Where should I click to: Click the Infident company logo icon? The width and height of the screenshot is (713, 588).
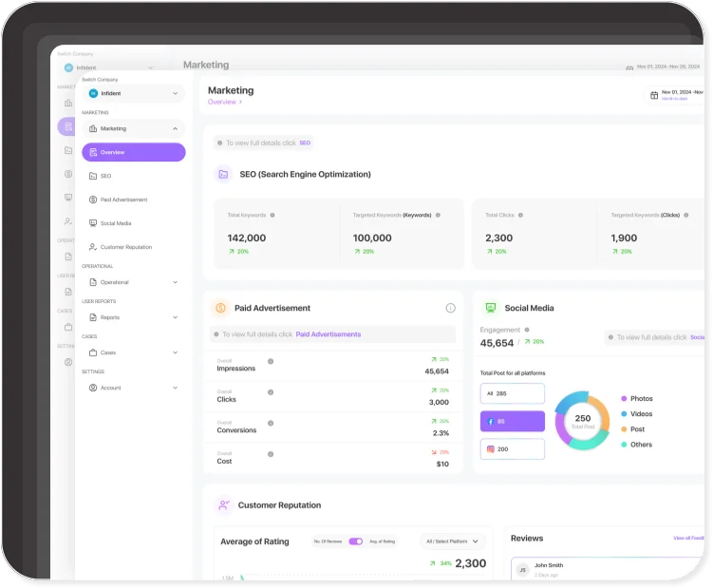[93, 93]
